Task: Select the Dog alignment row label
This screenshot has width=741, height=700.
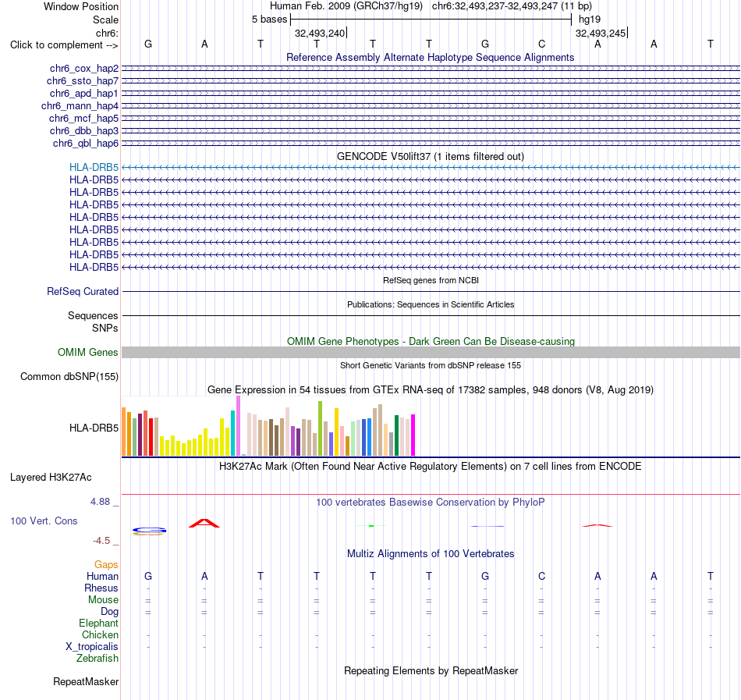Action: [109, 612]
